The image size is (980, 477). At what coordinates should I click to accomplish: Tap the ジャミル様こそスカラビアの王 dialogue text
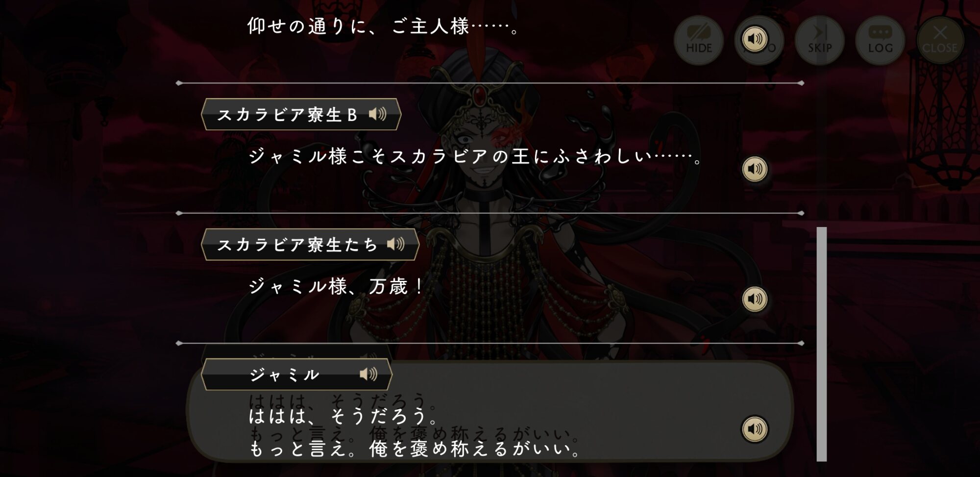475,157
